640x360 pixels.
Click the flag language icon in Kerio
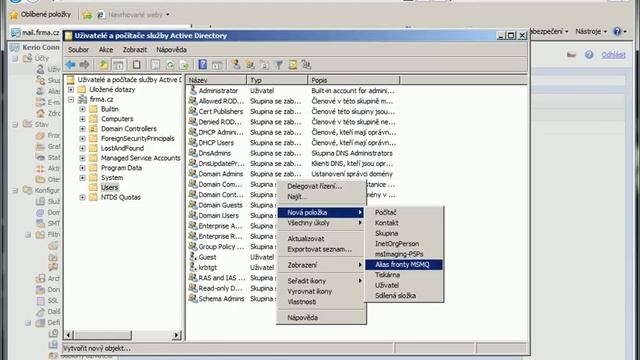(571, 54)
